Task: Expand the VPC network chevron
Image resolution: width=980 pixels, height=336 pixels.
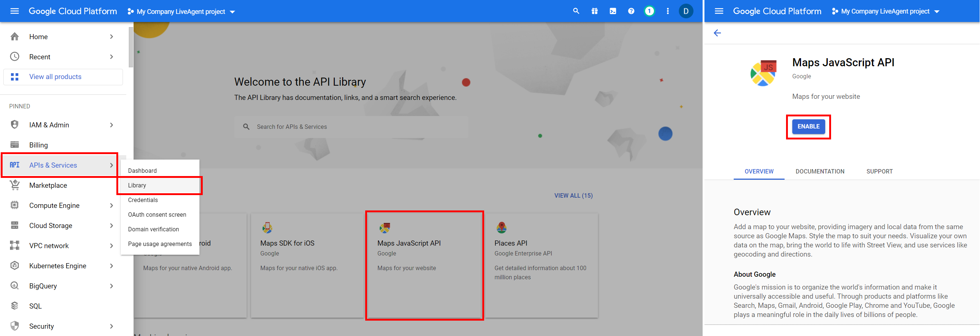Action: (112, 246)
